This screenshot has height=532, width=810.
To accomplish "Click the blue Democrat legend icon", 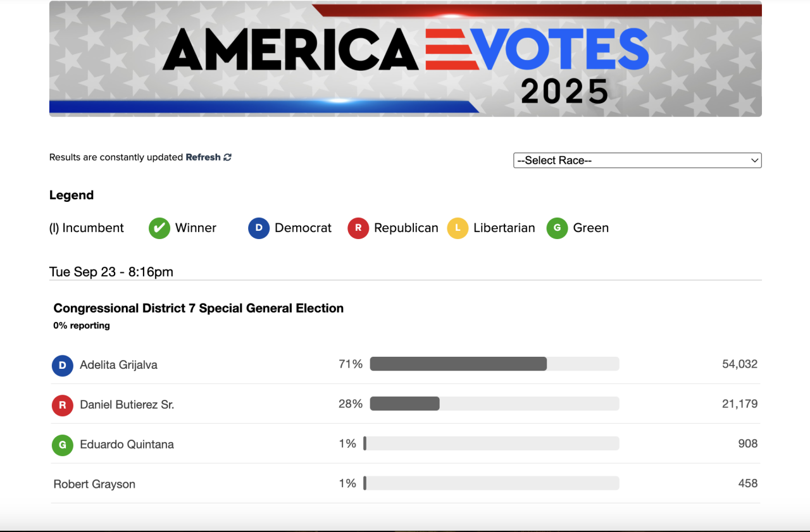I will (x=259, y=228).
